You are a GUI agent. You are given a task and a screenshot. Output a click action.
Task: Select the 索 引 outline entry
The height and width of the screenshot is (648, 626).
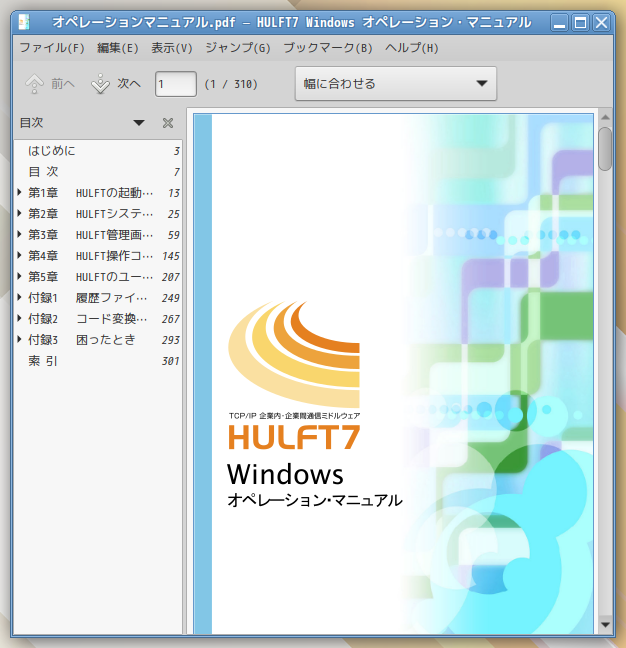(98, 361)
